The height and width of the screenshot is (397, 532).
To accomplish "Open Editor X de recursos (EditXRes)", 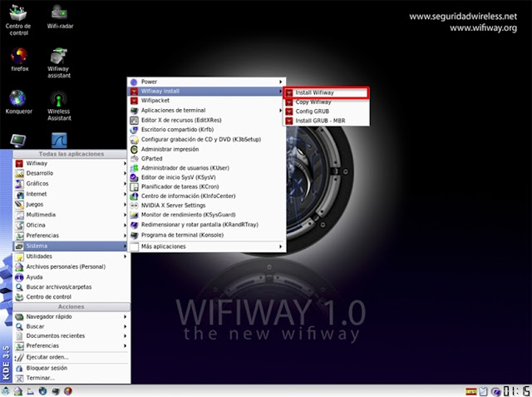I will [x=207, y=120].
